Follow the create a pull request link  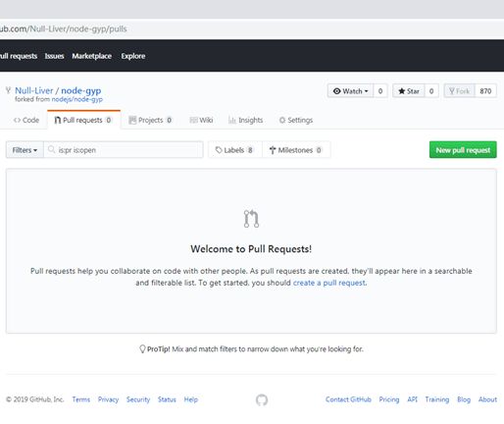328,283
